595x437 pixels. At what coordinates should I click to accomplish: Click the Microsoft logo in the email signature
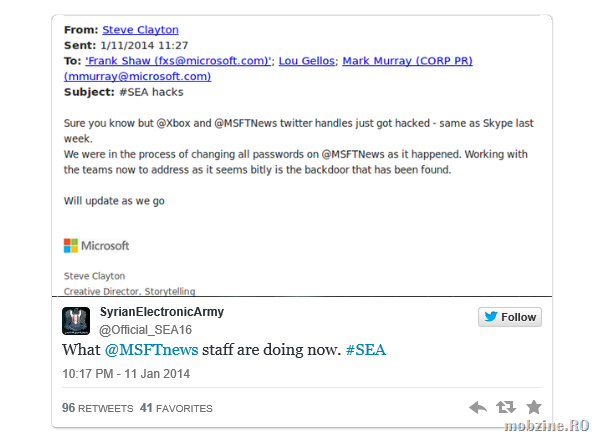click(96, 246)
